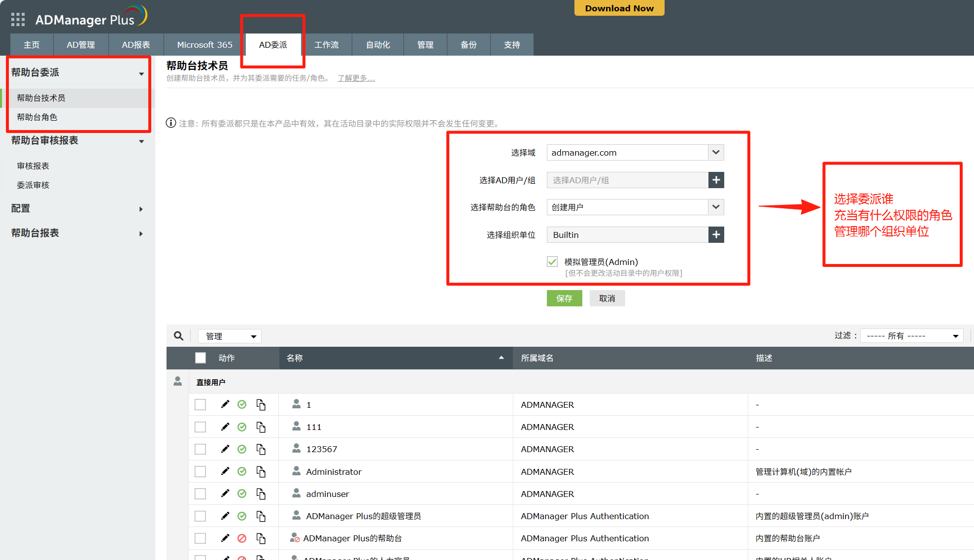This screenshot has height=560, width=974.
Task: Copy the delegation of user 123567
Action: click(261, 449)
